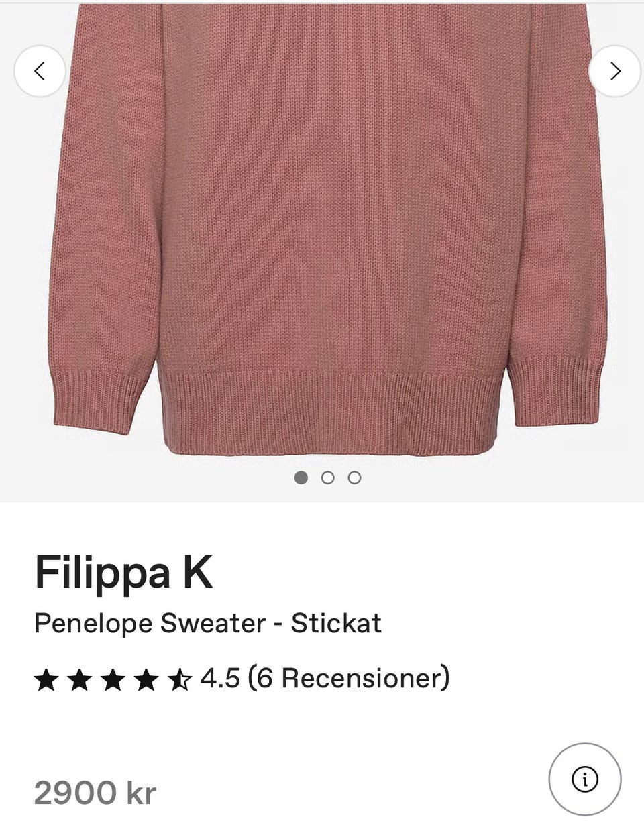Open the circled info icon
The width and height of the screenshot is (644, 837).
[585, 779]
